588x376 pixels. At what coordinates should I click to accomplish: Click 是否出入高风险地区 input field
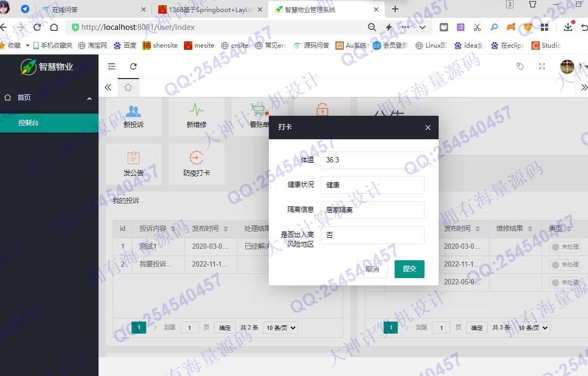coord(373,235)
